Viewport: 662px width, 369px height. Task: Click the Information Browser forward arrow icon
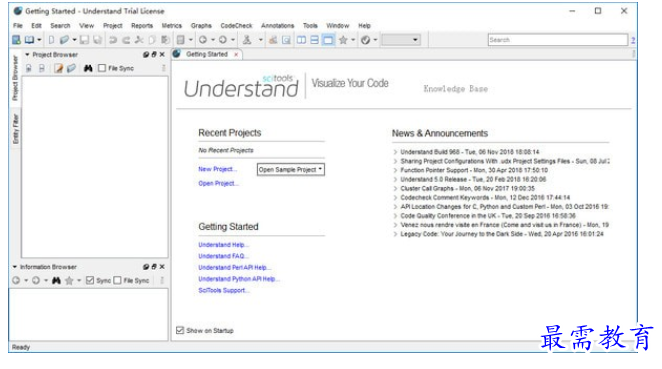(x=36, y=280)
